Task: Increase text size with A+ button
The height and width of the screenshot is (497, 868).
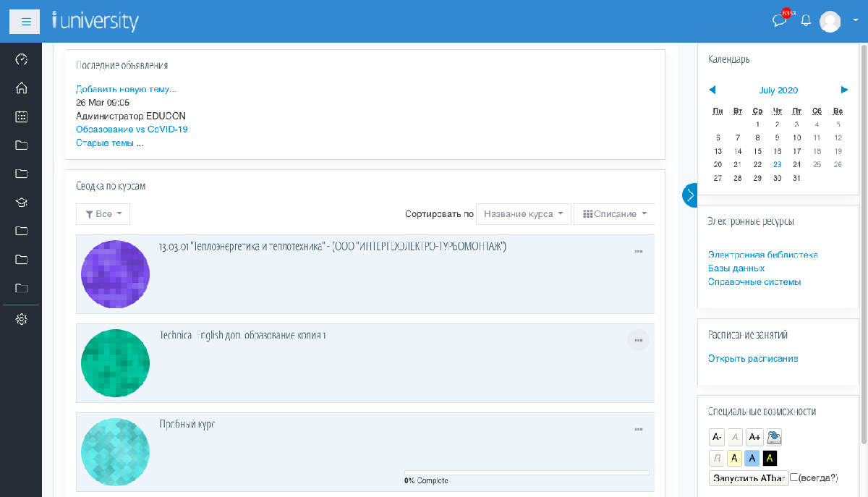Action: 754,437
